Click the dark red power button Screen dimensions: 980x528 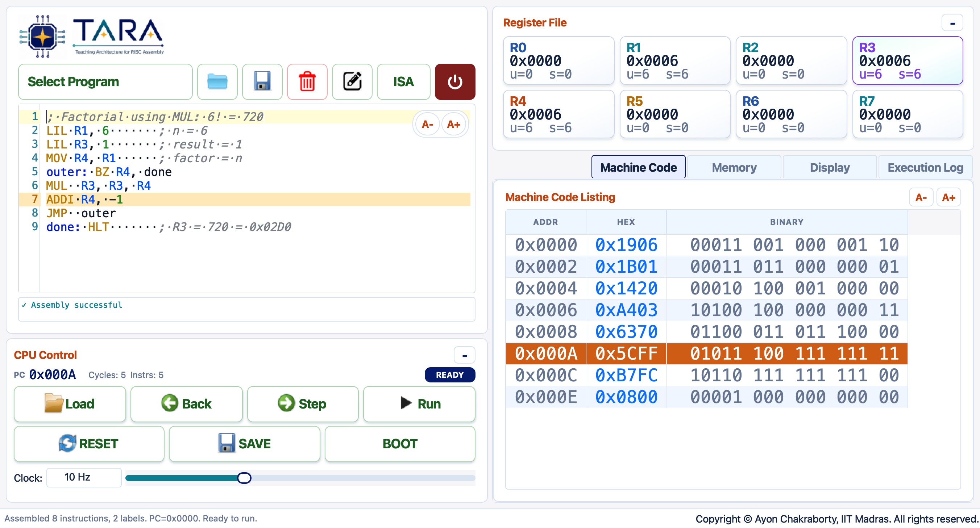(x=455, y=82)
